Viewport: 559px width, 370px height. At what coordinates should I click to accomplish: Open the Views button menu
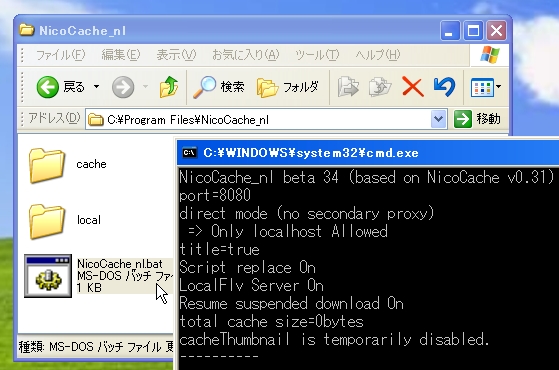pyautogui.click(x=486, y=87)
